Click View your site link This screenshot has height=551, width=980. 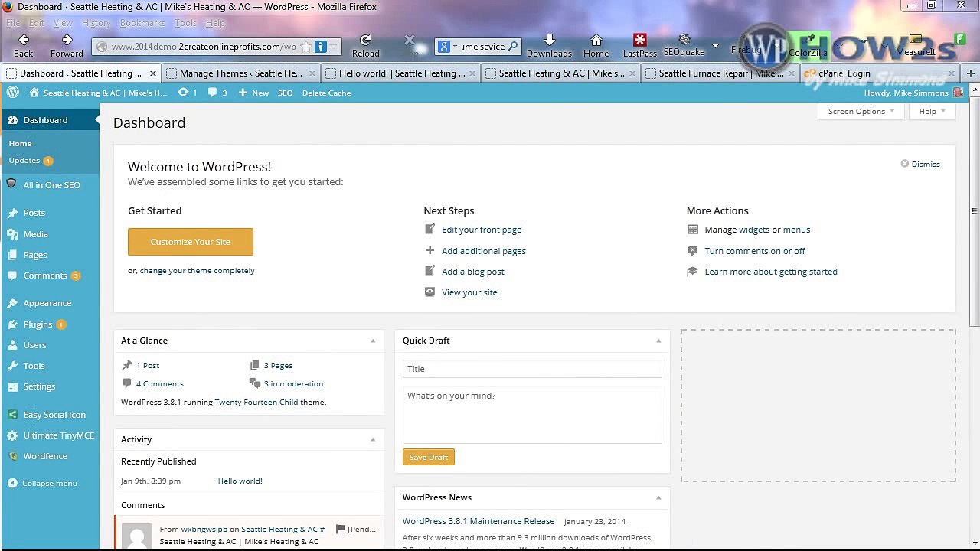pyautogui.click(x=469, y=292)
